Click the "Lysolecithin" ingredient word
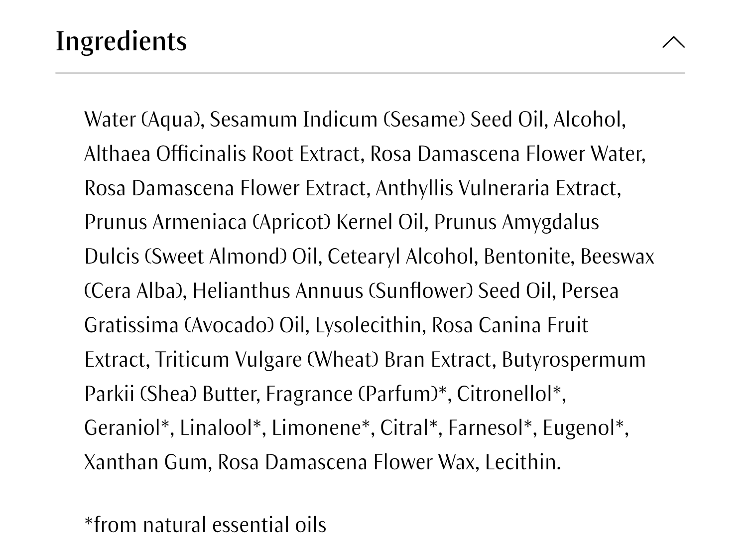756x557 pixels. (x=369, y=325)
